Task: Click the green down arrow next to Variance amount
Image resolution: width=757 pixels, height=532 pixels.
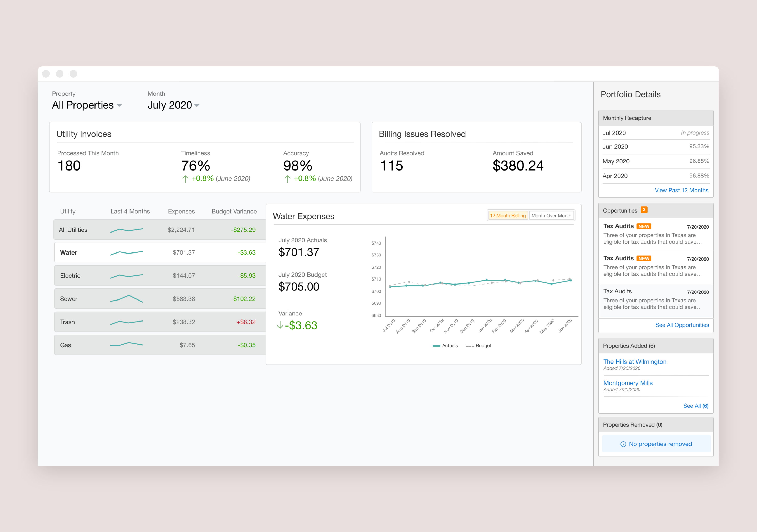Action: point(280,325)
